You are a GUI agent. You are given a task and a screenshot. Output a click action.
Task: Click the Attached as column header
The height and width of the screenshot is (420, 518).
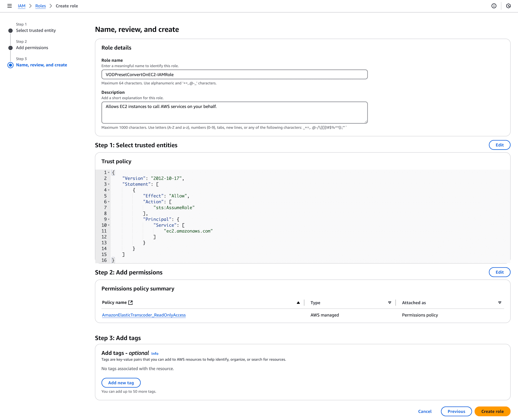414,303
